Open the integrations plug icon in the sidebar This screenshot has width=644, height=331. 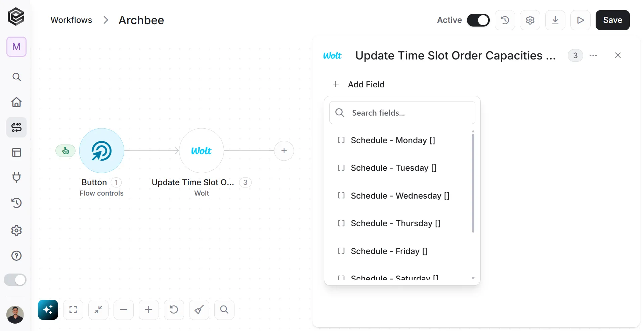pos(16,177)
